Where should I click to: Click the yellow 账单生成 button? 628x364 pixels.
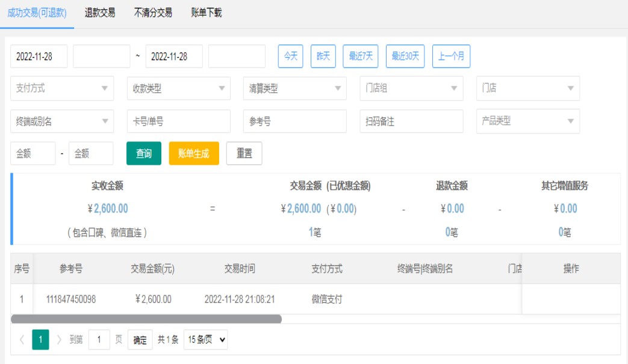tap(194, 153)
